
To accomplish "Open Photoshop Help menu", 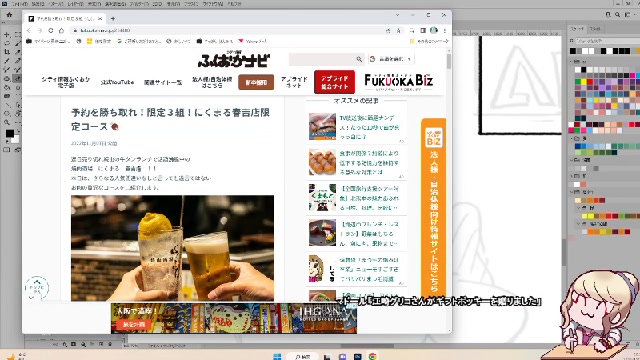I will pos(234,4).
